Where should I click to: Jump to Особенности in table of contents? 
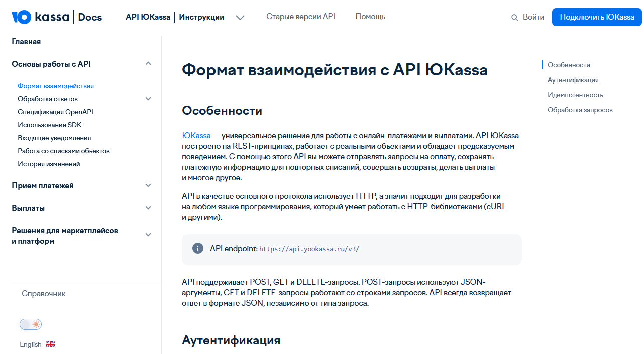tap(569, 65)
